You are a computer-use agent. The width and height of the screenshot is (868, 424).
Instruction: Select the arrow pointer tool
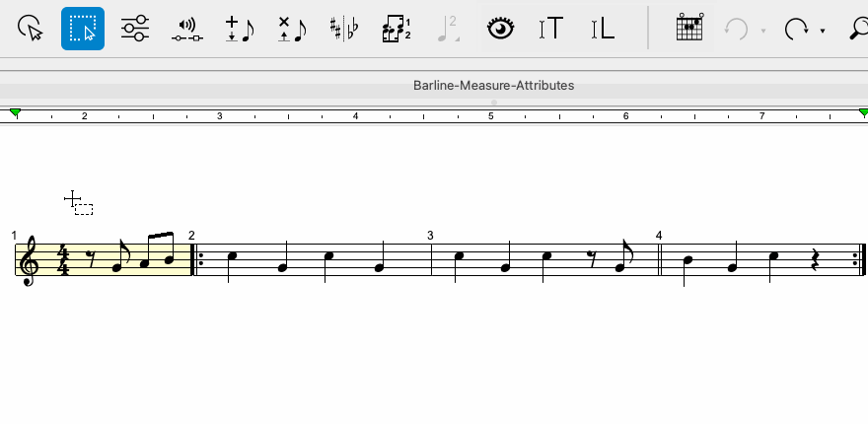[31, 29]
